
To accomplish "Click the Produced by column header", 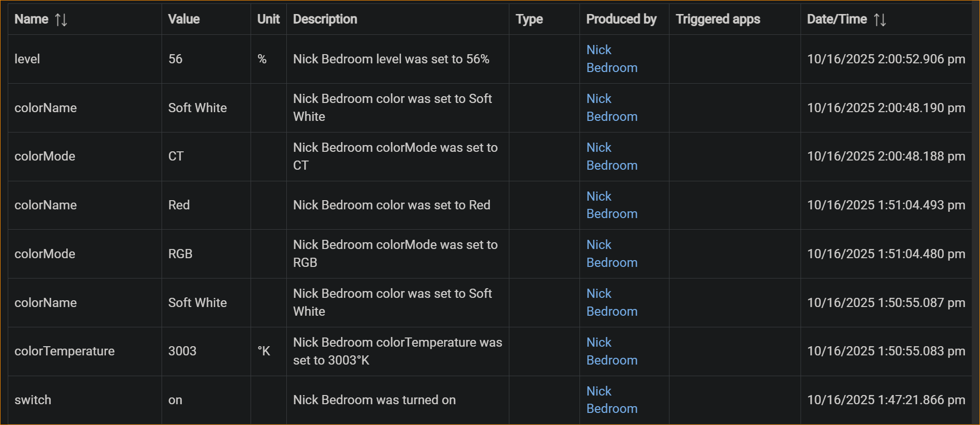I will coord(621,19).
